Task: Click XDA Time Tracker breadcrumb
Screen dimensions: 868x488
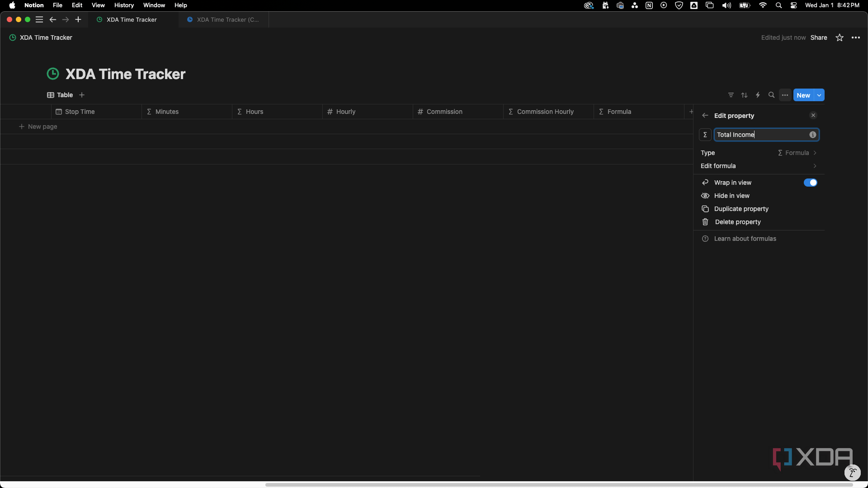Action: point(41,38)
